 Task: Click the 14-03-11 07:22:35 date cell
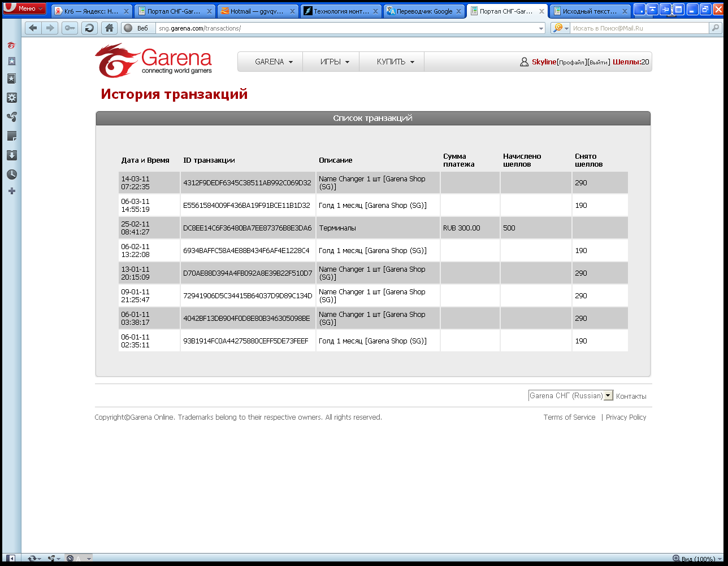tap(149, 183)
